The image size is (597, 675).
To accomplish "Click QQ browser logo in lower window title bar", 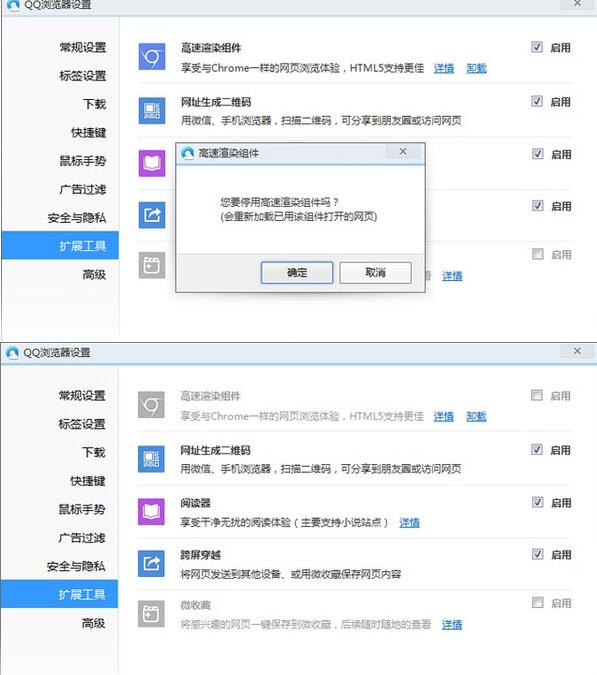I will (12, 353).
